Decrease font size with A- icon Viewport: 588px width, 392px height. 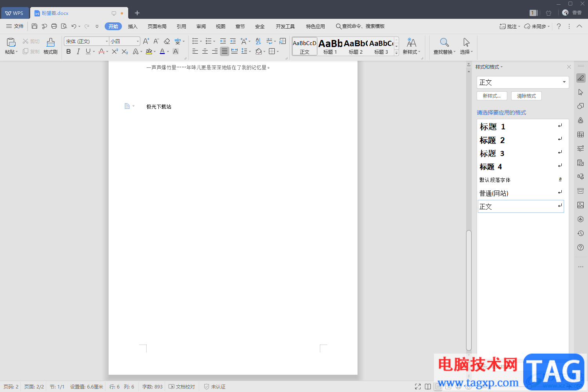point(156,41)
